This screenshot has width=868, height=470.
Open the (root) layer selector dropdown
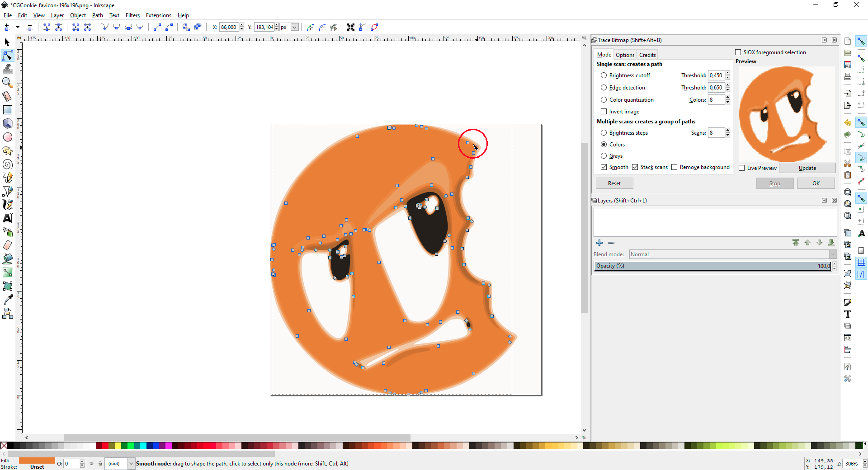[x=131, y=464]
